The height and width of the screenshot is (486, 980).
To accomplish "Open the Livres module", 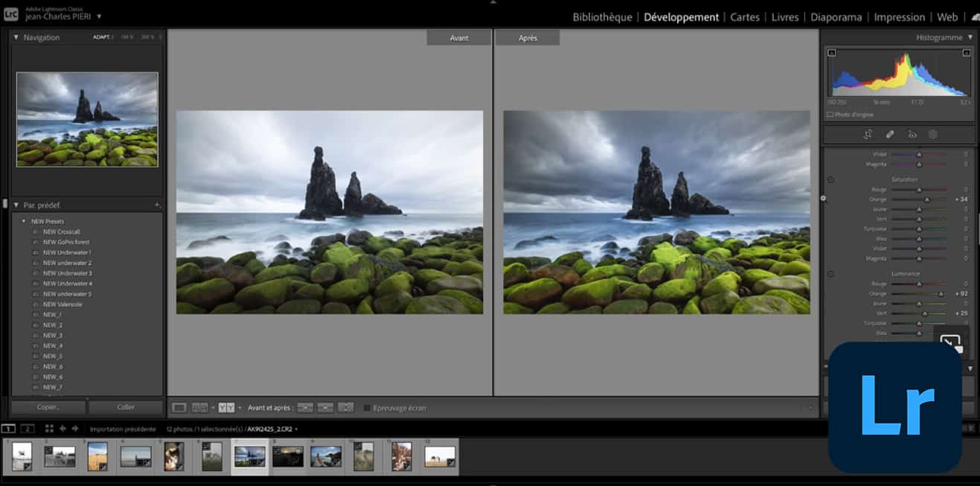I will coord(785,17).
